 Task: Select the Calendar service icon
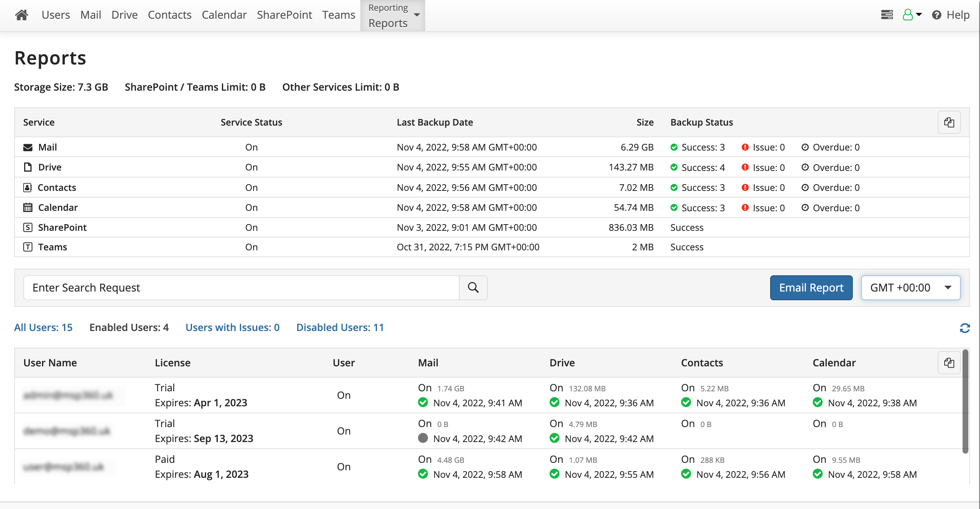[x=28, y=208]
